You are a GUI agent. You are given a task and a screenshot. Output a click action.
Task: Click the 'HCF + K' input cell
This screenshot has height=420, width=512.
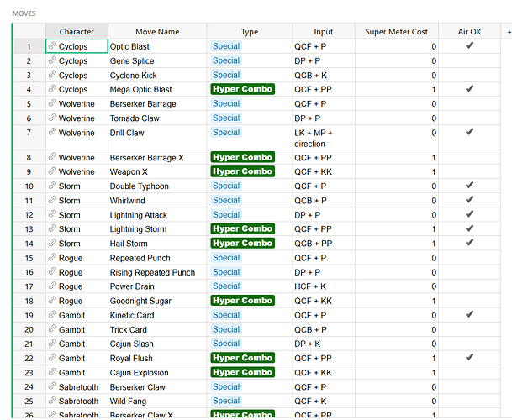point(324,286)
